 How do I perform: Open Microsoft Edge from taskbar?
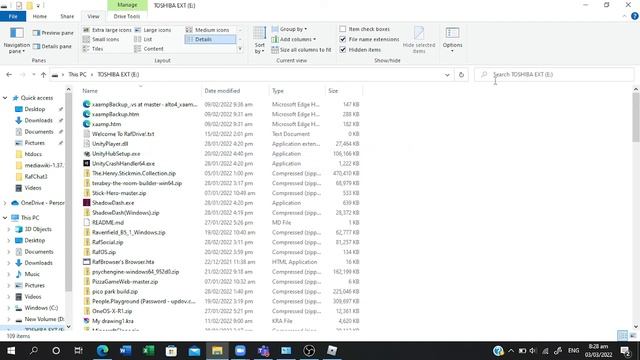(x=102, y=351)
